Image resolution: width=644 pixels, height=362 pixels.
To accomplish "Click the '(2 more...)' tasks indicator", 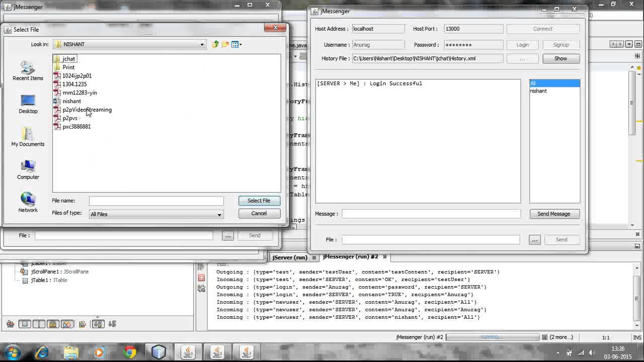I will tap(561, 337).
